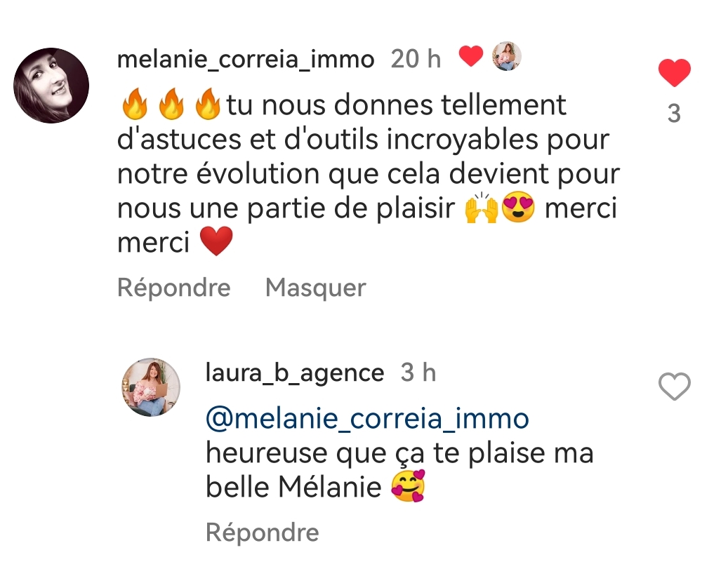Image resolution: width=728 pixels, height=569 pixels.
Task: Like laura_b_agence's reply with outline heart
Action: pos(674,387)
